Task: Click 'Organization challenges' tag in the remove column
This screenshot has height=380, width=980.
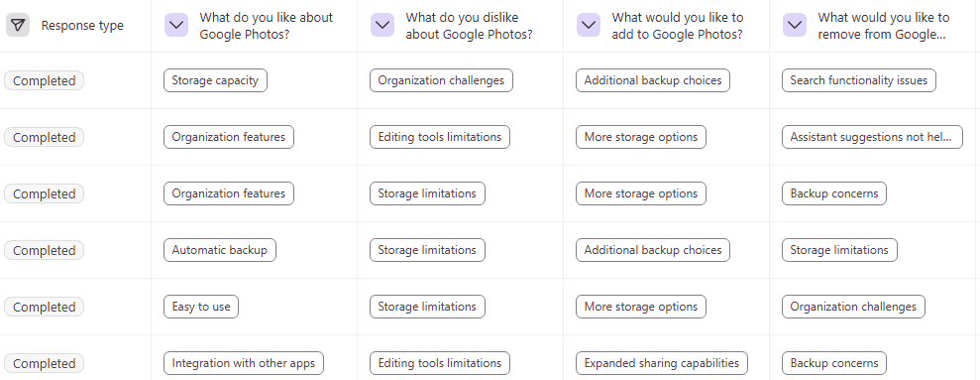Action: pos(853,307)
